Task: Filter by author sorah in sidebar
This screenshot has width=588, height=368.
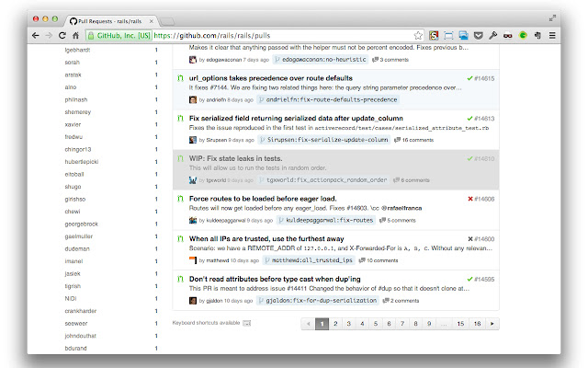Action: [73, 63]
